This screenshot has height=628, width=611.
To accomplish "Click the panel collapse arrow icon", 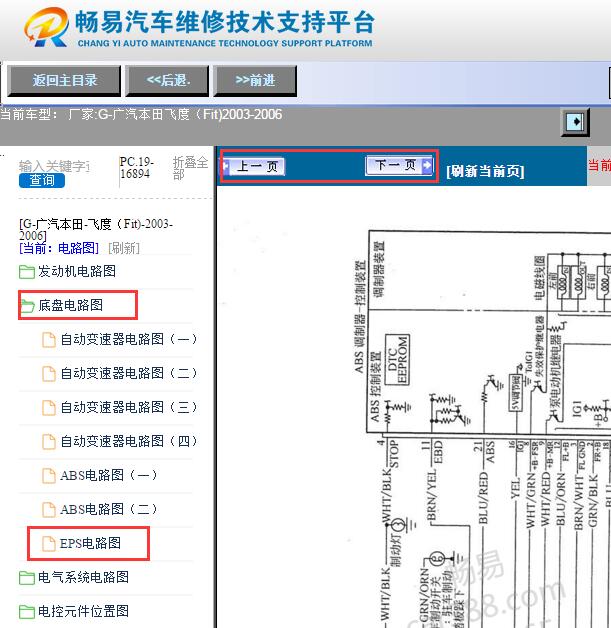I will (575, 121).
